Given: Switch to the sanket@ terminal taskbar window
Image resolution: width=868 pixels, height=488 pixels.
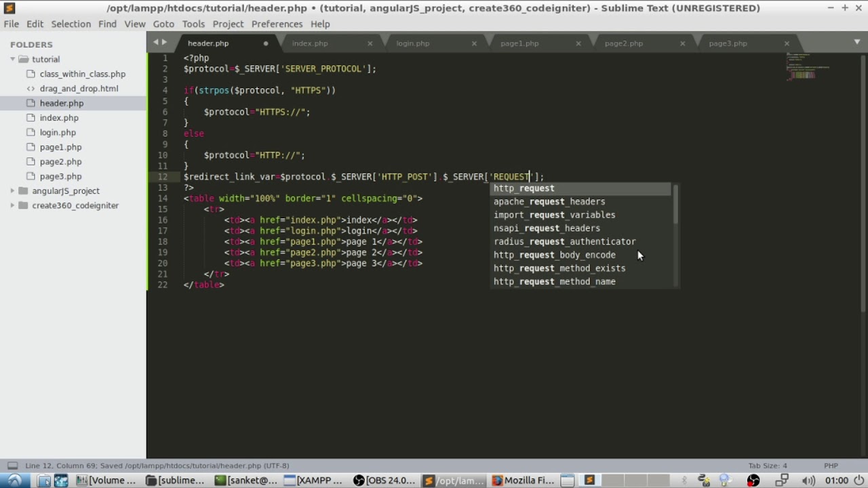Looking at the screenshot, I should pyautogui.click(x=246, y=481).
